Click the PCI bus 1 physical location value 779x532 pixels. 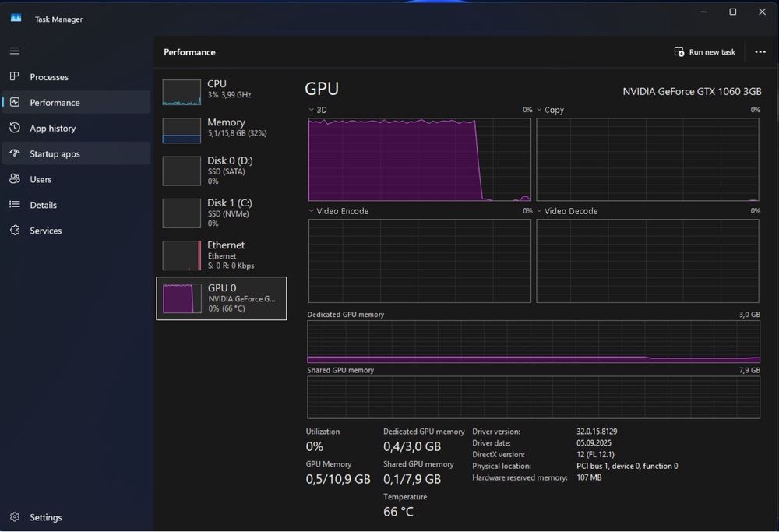coord(627,466)
